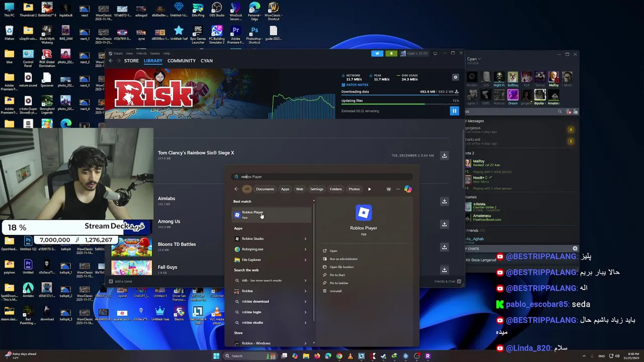The width and height of the screenshot is (644, 362).
Task: Download Among Us from the queue
Action: [444, 224]
